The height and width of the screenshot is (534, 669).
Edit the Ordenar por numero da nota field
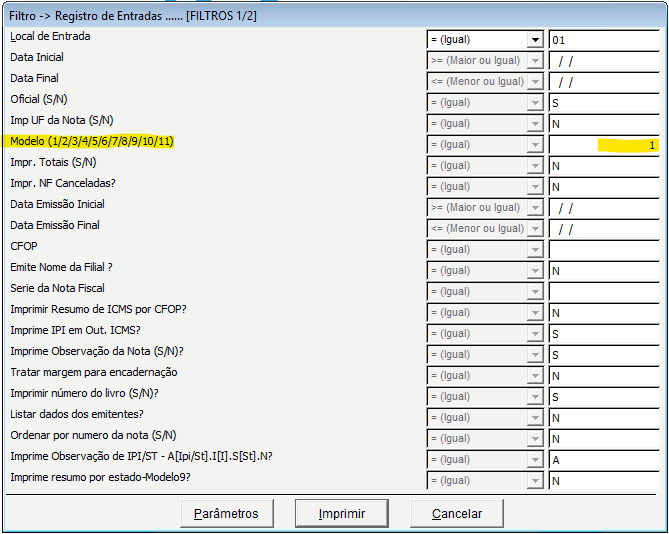(604, 438)
